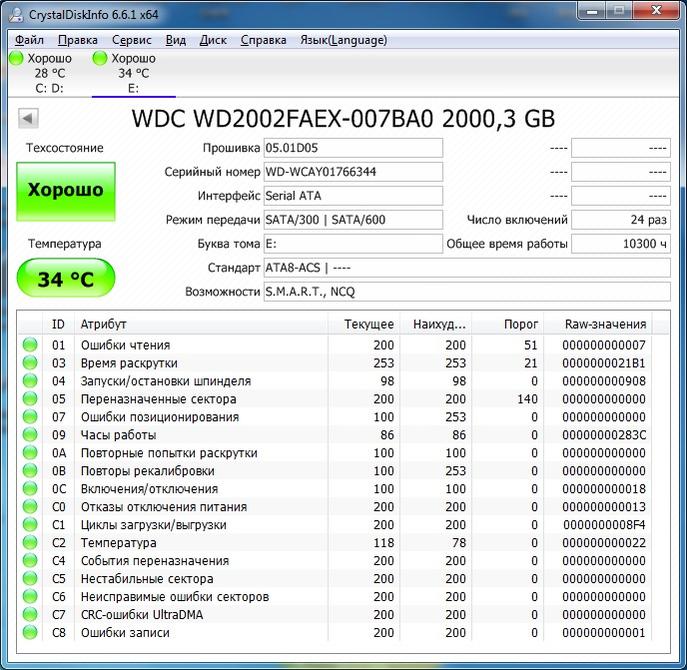
Task: Click status orb for 09 Часы работы
Action: tap(30, 435)
